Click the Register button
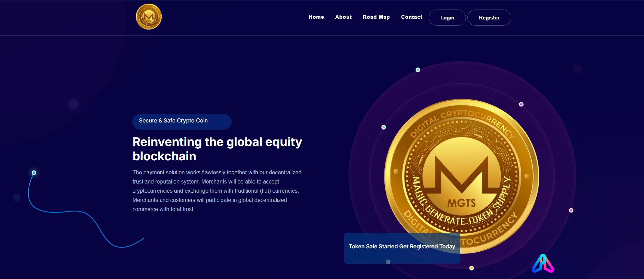 coord(489,17)
